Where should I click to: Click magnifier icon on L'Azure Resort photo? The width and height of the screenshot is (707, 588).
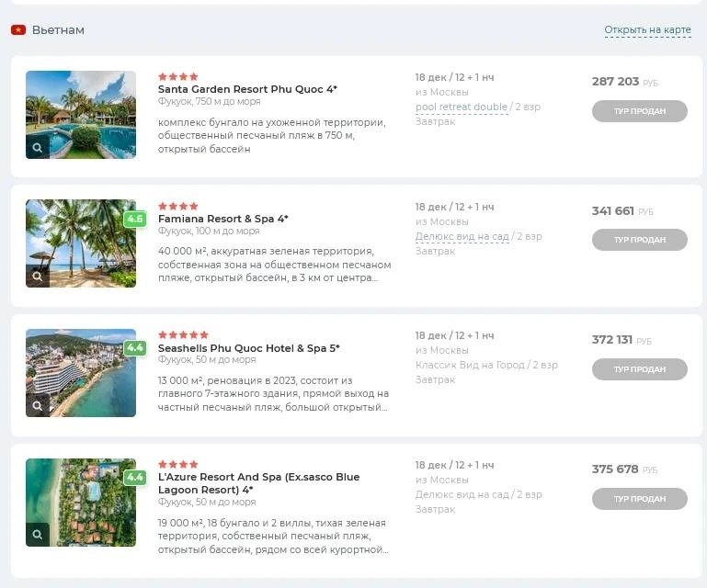(38, 535)
